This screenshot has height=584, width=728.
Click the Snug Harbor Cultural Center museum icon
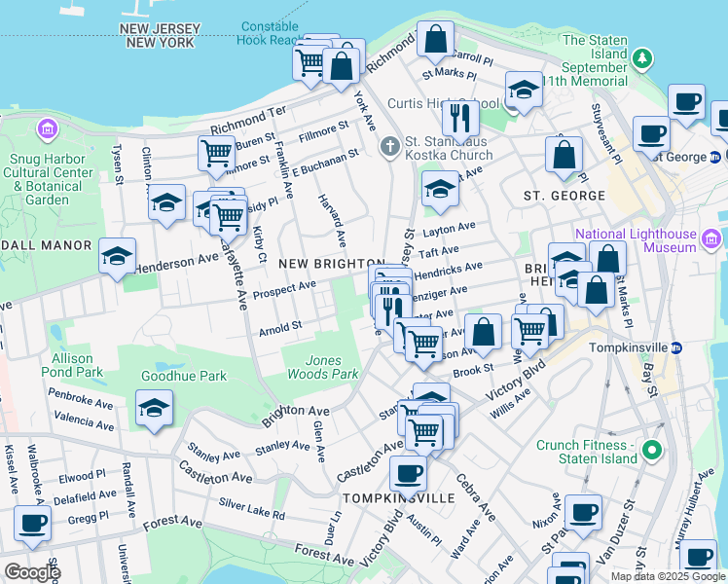click(x=46, y=129)
